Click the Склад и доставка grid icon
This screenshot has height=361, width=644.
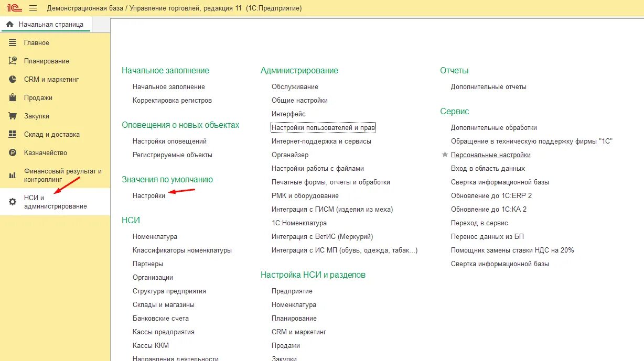click(x=13, y=134)
